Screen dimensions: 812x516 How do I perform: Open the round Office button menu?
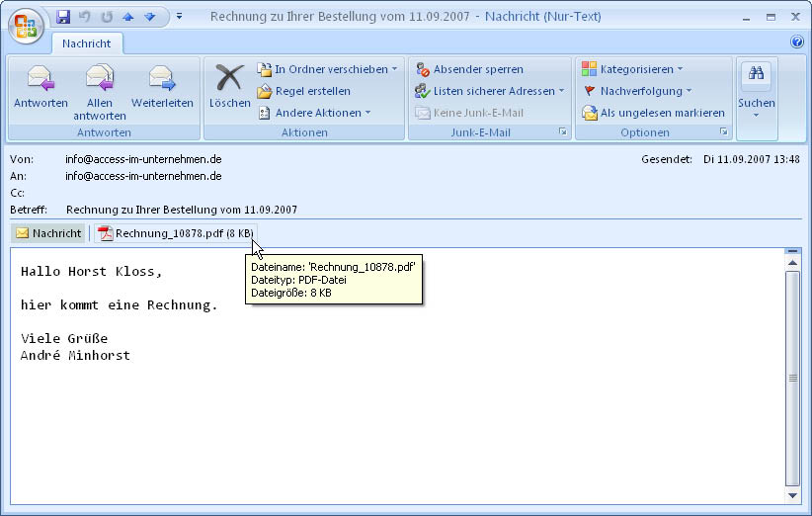[26, 26]
